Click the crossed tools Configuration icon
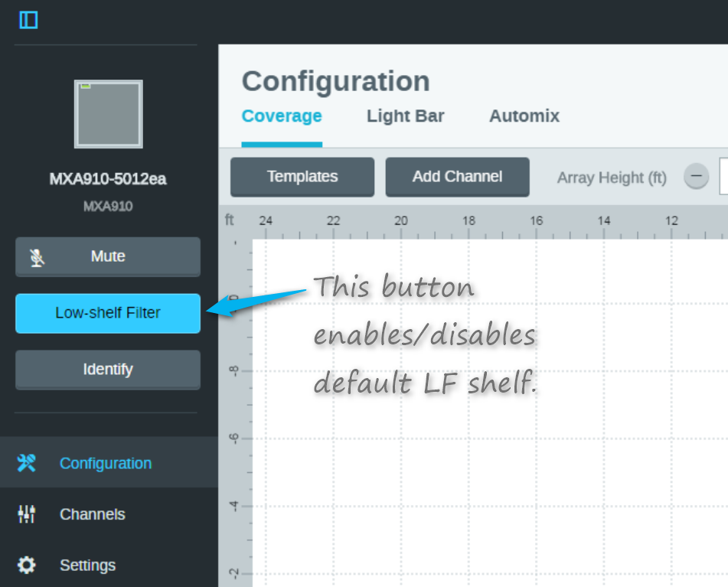 (x=27, y=463)
